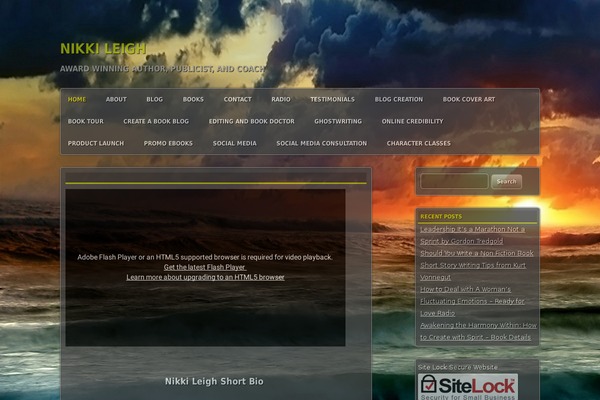Open Character Classes page
This screenshot has width=600, height=400.
(419, 144)
